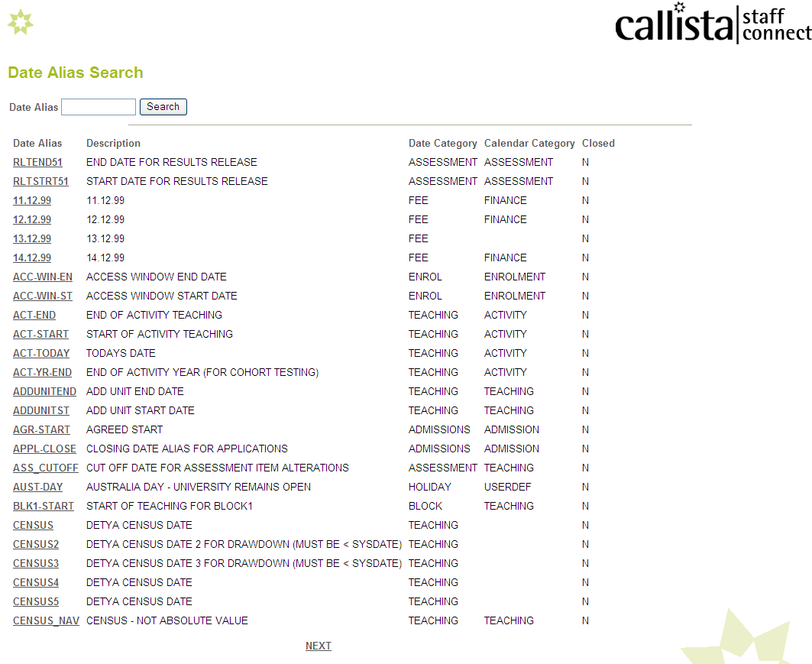Screen dimensions: 812x664
Task: Go to the NEXT page of results
Action: [319, 646]
